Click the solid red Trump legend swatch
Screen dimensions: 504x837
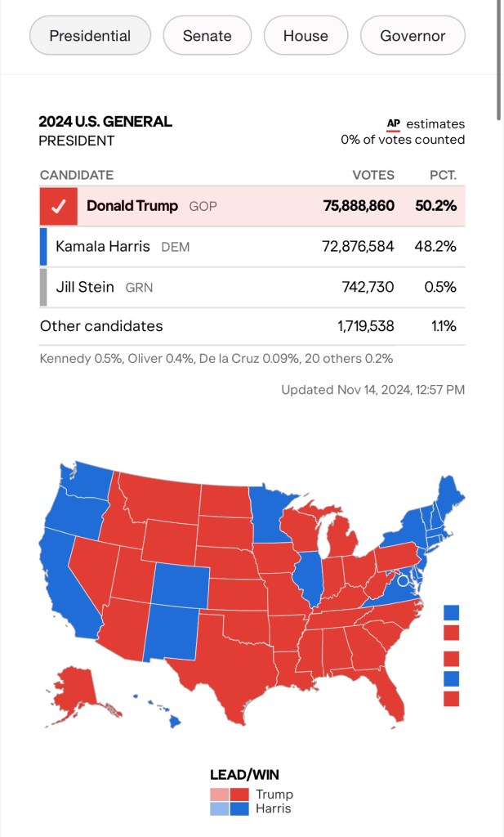(240, 794)
